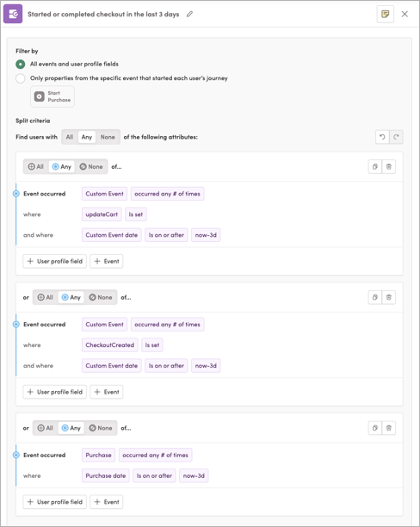Click the CheckoutCreated event row marker icon
This screenshot has width=420, height=527.
[x=16, y=325]
